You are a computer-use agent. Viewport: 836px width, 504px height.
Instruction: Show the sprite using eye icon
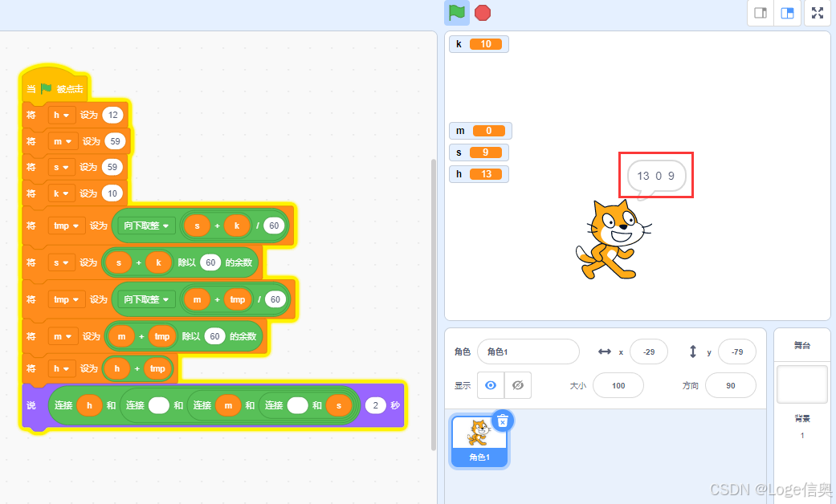[x=491, y=385]
